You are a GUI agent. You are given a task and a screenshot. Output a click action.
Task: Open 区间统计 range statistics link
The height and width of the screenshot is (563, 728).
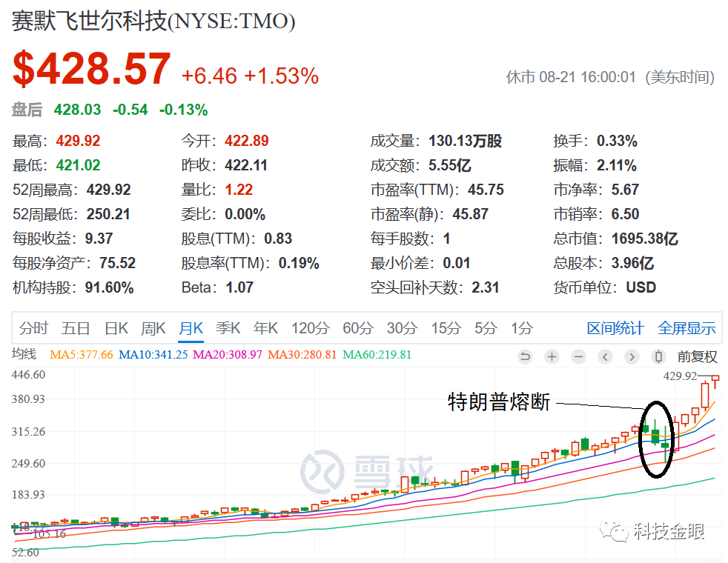pyautogui.click(x=615, y=328)
